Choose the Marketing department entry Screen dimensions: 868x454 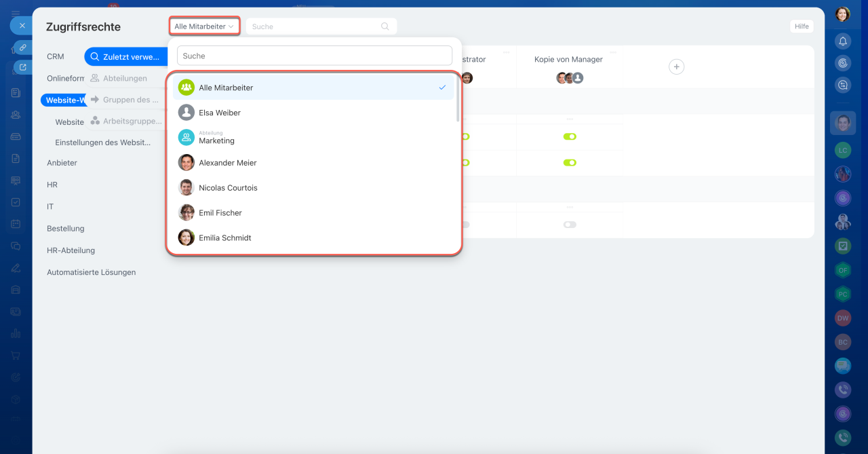click(313, 138)
